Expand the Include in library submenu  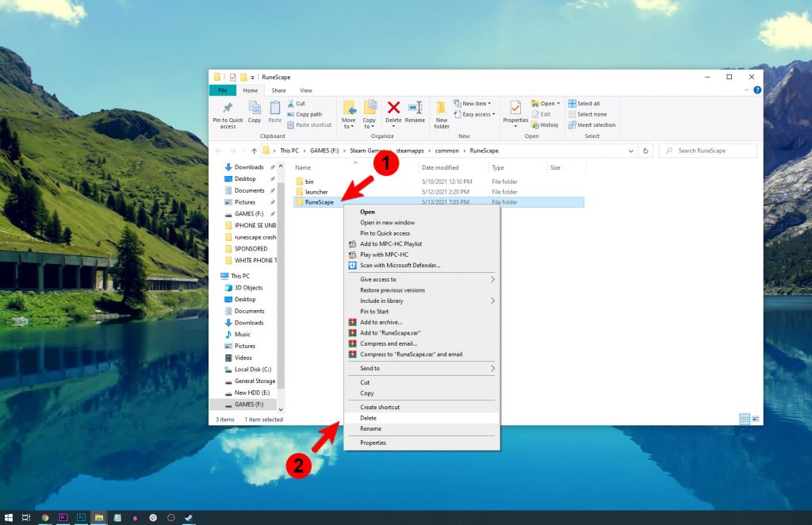coord(422,301)
